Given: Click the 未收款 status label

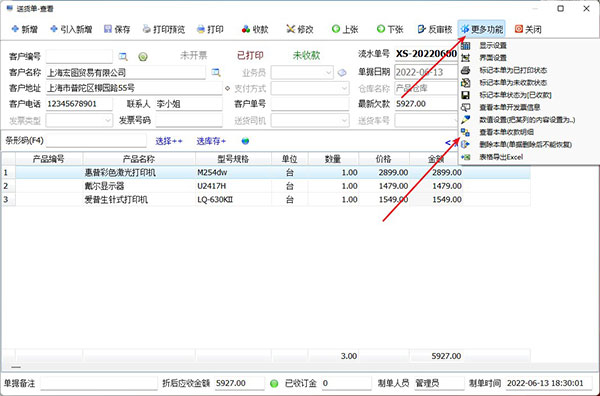Looking at the screenshot, I should coord(307,55).
